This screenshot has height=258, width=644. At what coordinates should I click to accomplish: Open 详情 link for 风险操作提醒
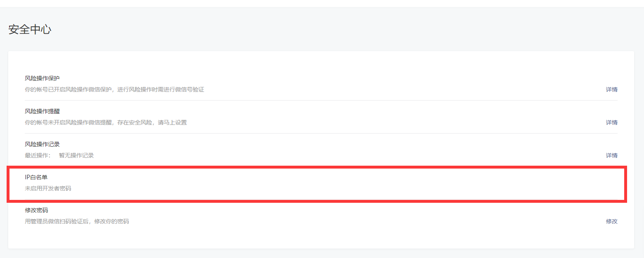pos(611,122)
